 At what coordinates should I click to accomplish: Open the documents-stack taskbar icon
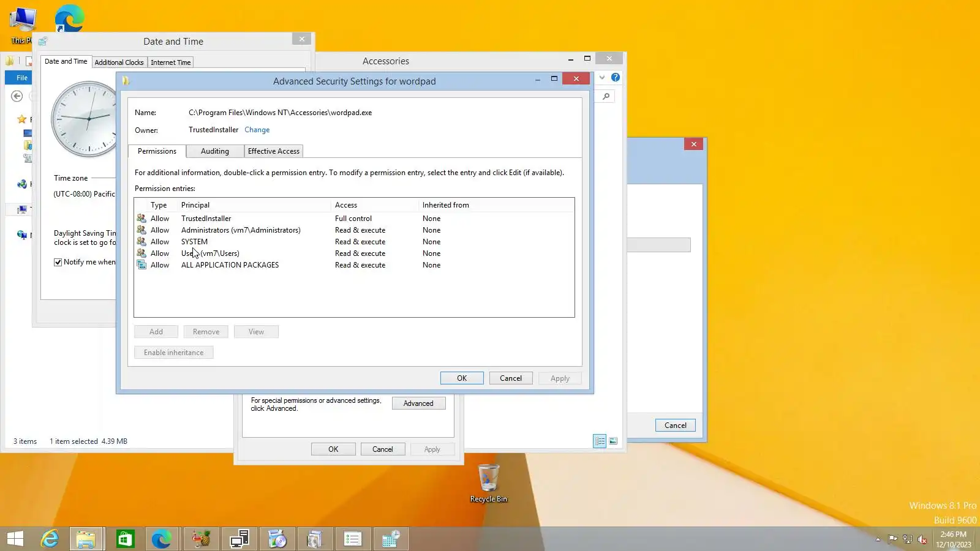[315, 539]
